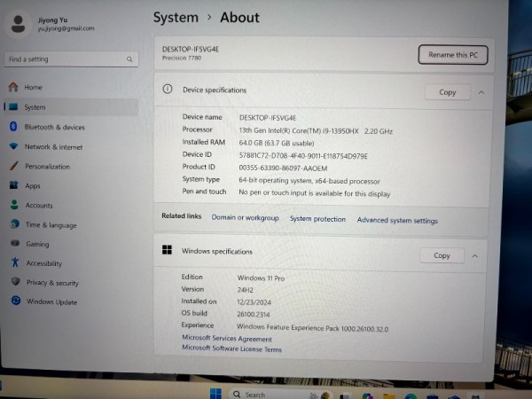Screen dimensions: 532x399
Task: Select Accounts in the sidebar
Action: 39,206
